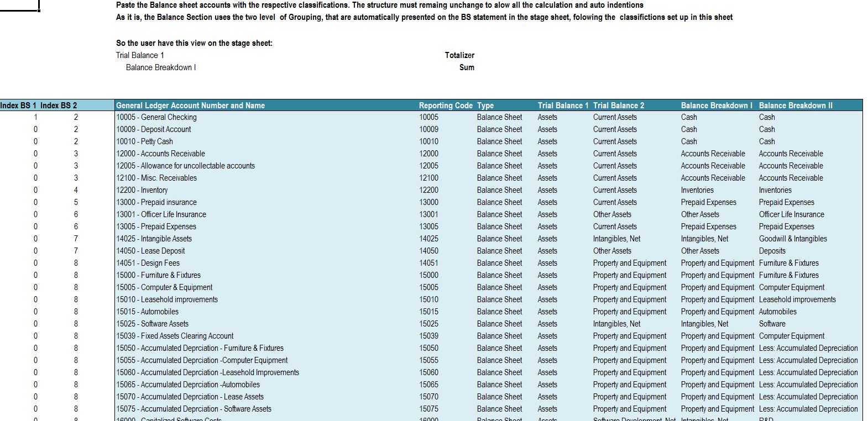Viewport: 868px width, 421px height.
Task: Select 'Automobiles' Balance Breakdown II cell
Action: [778, 312]
